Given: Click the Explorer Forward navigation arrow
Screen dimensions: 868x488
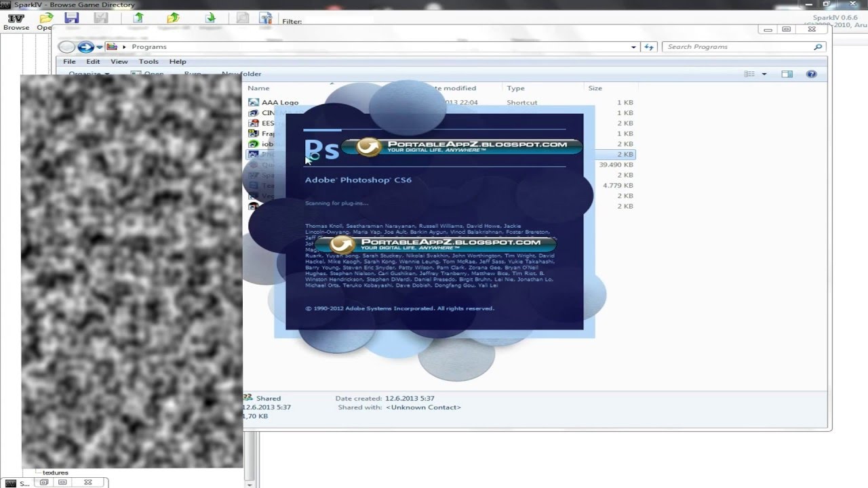Looking at the screenshot, I should coord(85,47).
